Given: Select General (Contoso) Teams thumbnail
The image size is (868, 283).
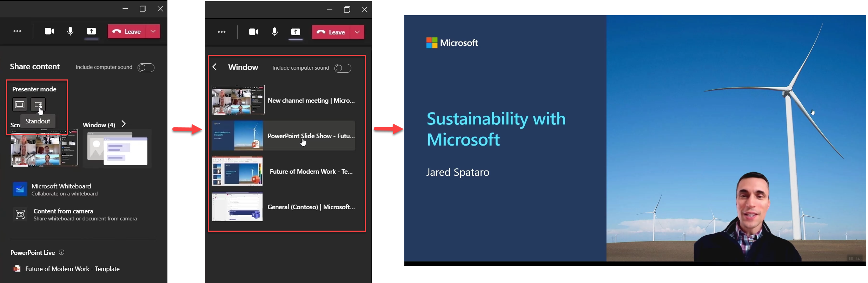Looking at the screenshot, I should (237, 207).
